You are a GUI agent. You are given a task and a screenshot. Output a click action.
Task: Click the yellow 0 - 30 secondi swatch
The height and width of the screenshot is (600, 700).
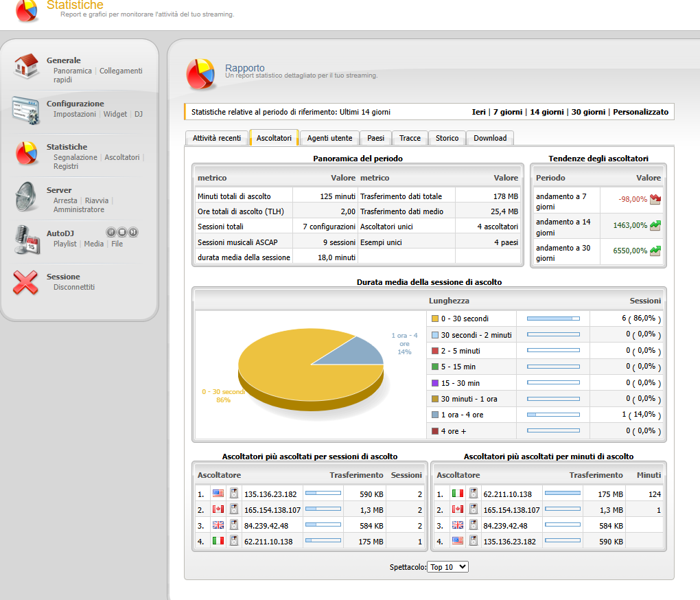pyautogui.click(x=435, y=319)
